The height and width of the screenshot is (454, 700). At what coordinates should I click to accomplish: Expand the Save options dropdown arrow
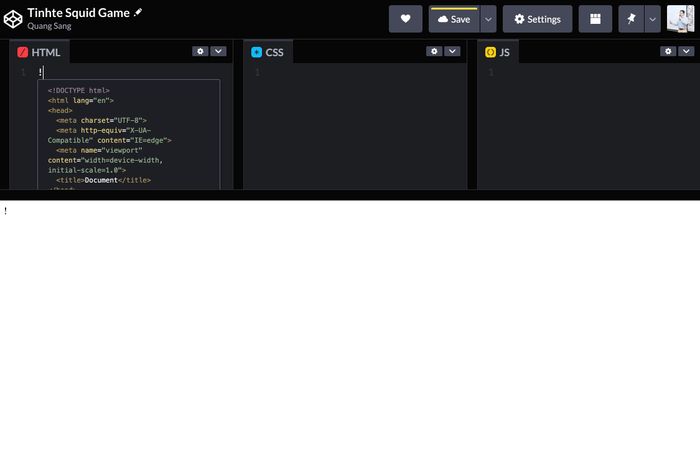point(488,19)
